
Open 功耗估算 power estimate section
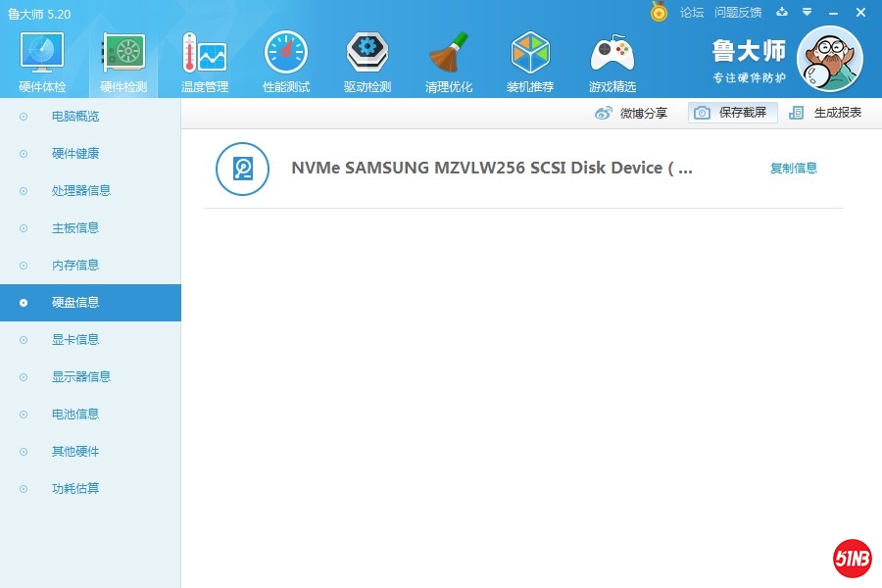(x=75, y=489)
